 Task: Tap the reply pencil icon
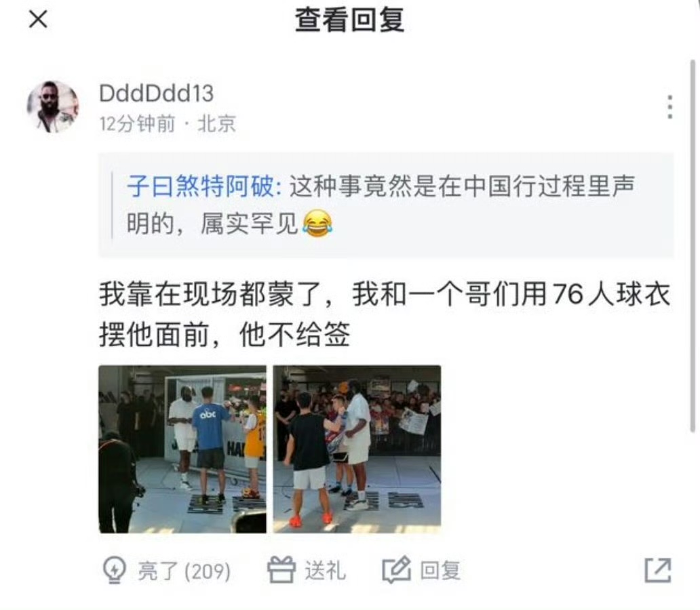(396, 570)
